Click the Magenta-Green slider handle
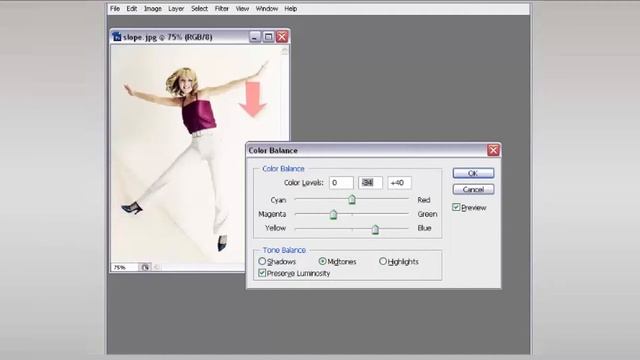640x360 pixels. pyautogui.click(x=333, y=214)
